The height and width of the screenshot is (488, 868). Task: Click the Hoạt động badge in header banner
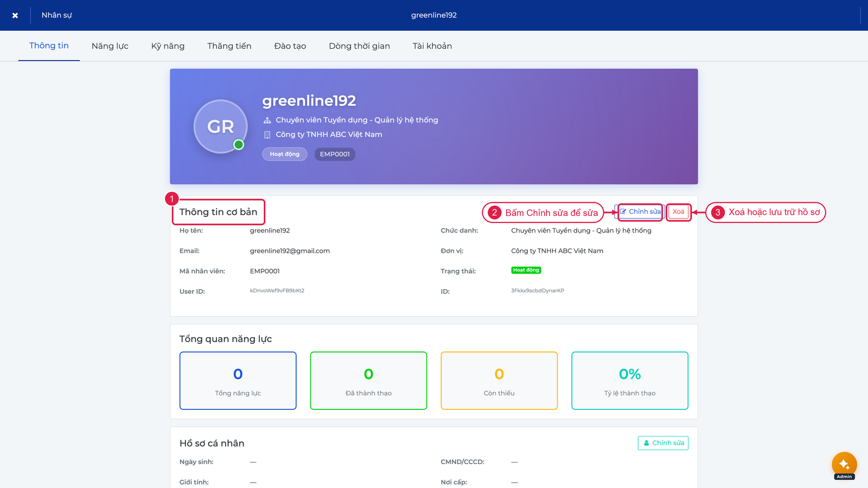285,154
